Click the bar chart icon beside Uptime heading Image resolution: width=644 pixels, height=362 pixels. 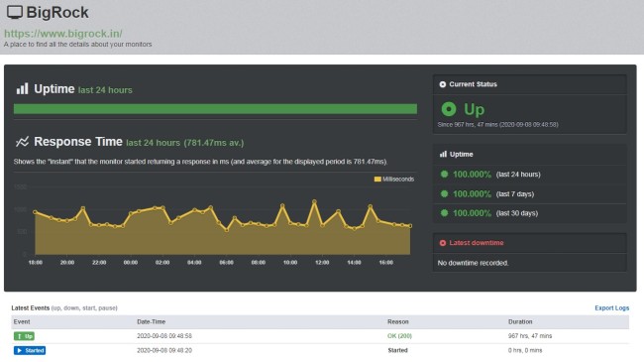pyautogui.click(x=22, y=89)
